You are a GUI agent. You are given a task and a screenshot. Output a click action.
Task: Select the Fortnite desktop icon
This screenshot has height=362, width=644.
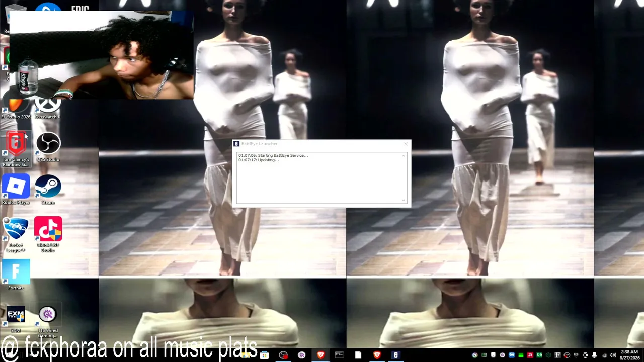16,275
